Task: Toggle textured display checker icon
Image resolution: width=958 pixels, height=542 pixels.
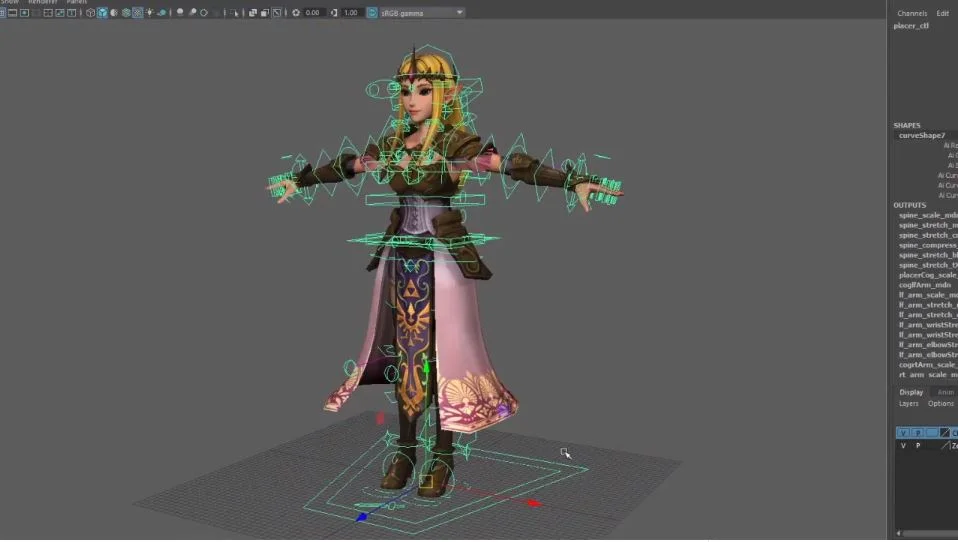Action: click(137, 13)
